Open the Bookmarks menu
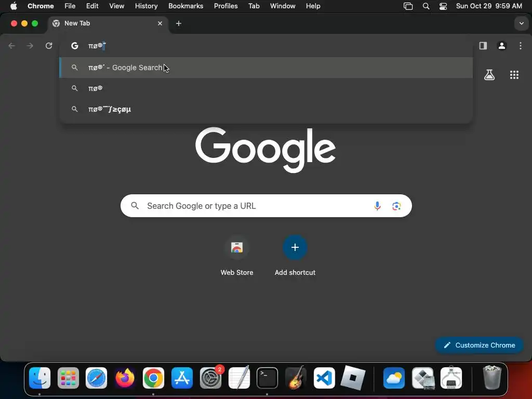 pyautogui.click(x=185, y=6)
